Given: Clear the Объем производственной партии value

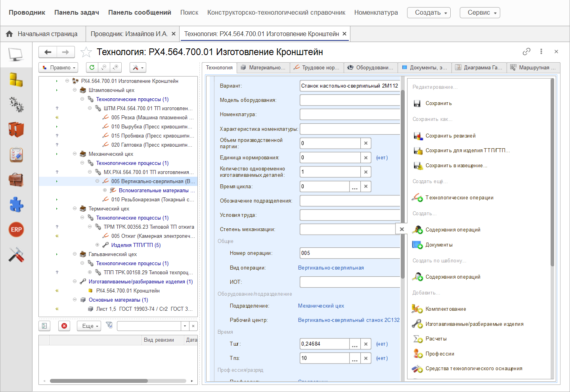Looking at the screenshot, I should 366,143.
